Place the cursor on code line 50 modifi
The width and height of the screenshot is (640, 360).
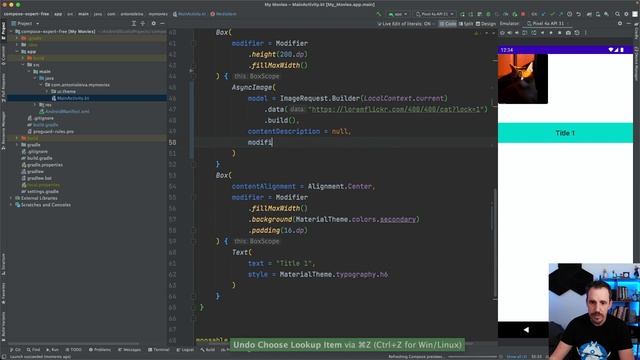tap(260, 142)
